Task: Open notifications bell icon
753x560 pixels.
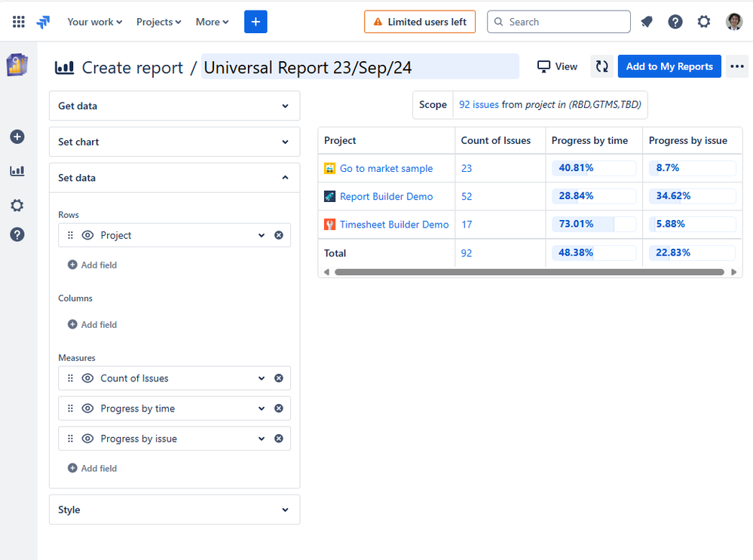Action: pyautogui.click(x=647, y=22)
